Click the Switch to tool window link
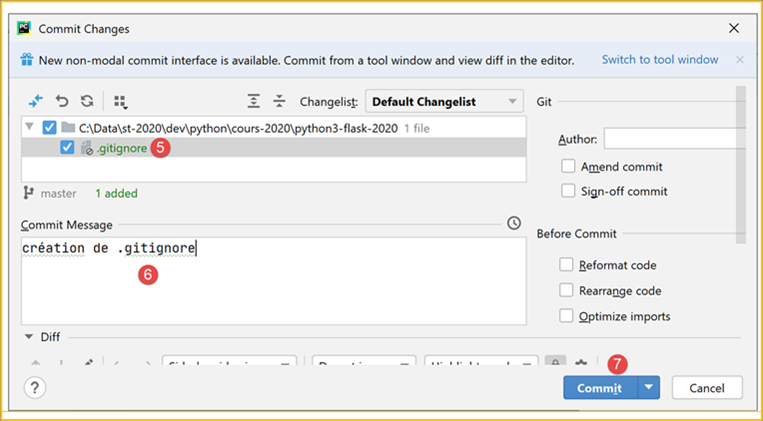This screenshot has height=421, width=763. pyautogui.click(x=659, y=60)
